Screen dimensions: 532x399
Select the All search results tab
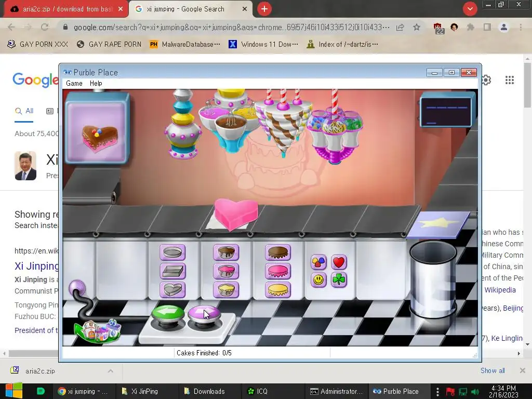[24, 111]
